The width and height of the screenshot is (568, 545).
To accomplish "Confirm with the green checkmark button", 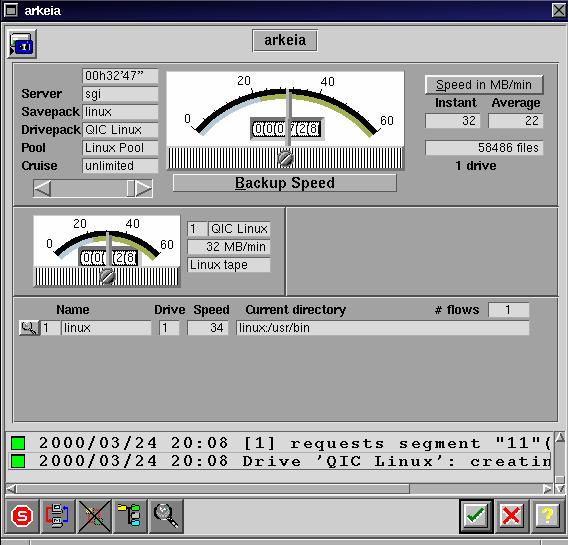I will [x=476, y=516].
